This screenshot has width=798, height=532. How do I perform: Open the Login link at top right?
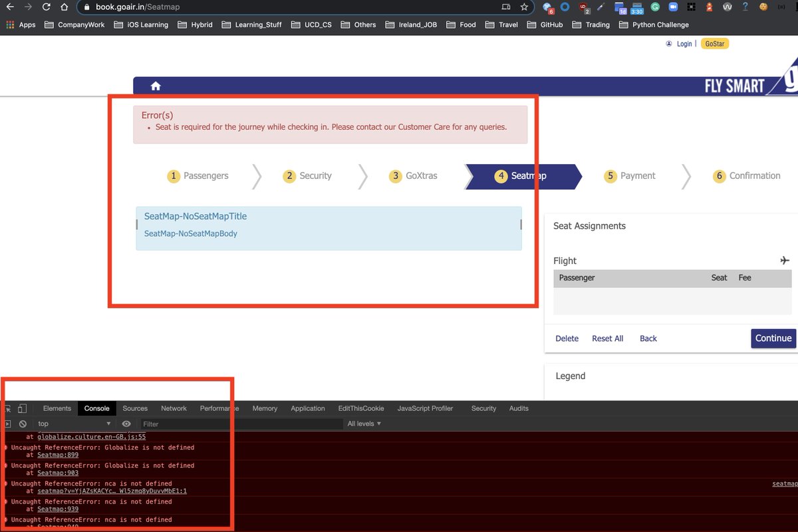[x=684, y=43]
